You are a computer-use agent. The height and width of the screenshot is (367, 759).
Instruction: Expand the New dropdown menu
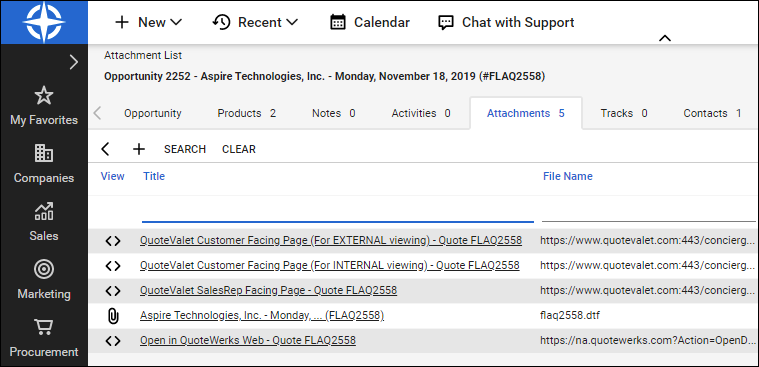coord(148,22)
